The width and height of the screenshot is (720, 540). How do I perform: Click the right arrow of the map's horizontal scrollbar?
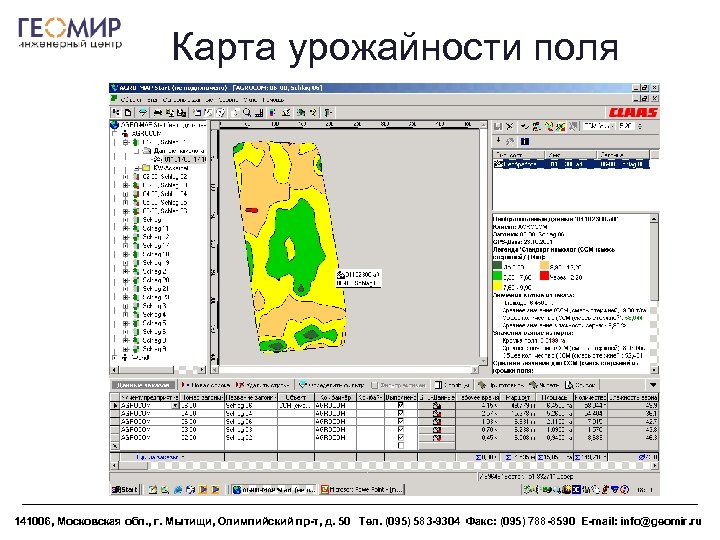pyautogui.click(x=475, y=370)
